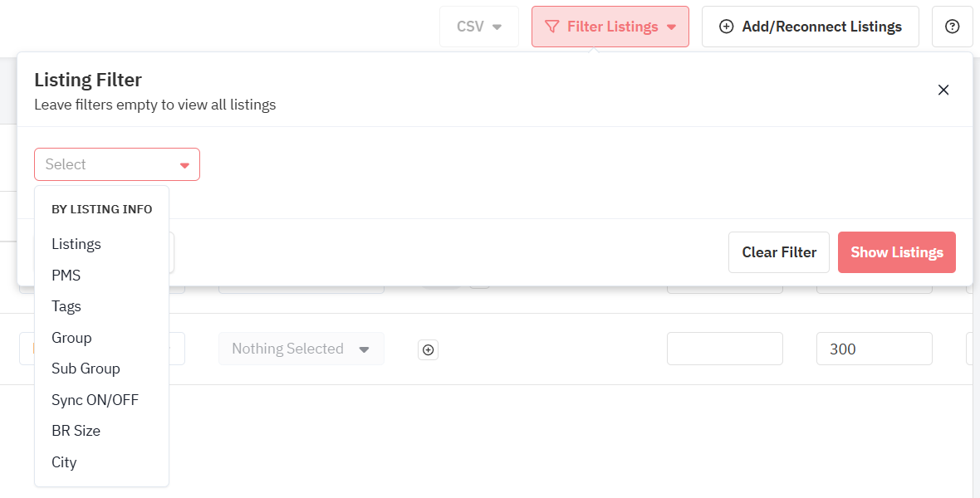The image size is (980, 498).
Task: Click the funnel icon in Filter Listings
Action: [551, 27]
